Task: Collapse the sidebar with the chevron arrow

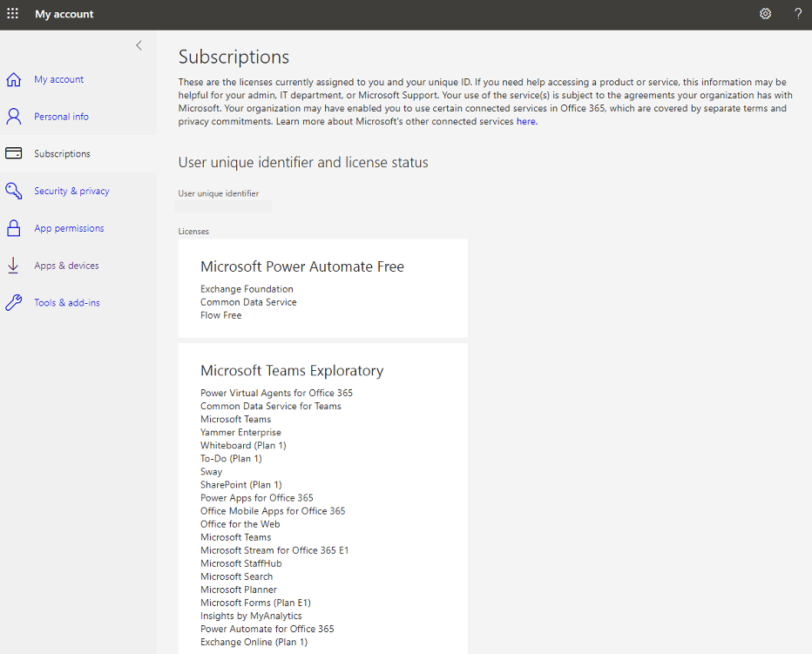Action: [x=139, y=45]
